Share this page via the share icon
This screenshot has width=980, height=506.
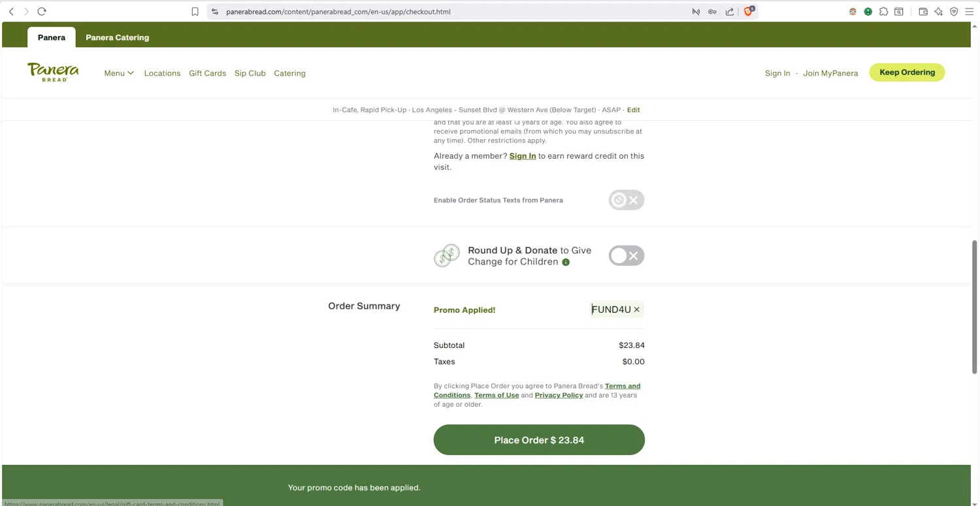pos(729,12)
